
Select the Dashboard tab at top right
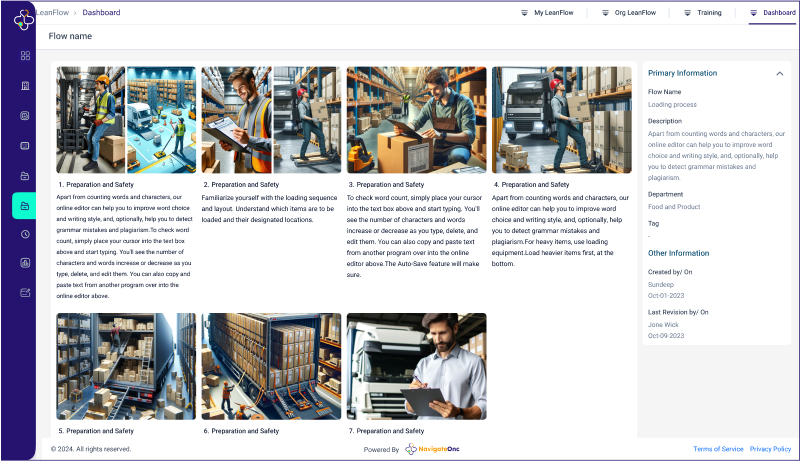[x=773, y=12]
